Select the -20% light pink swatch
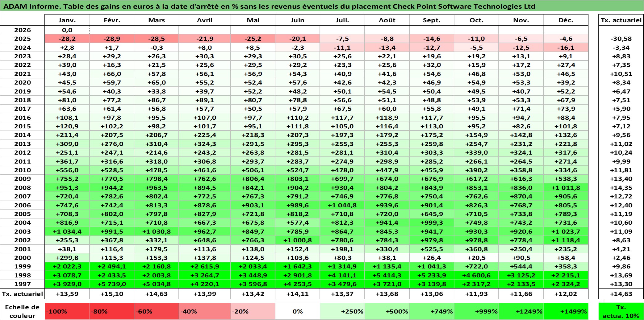The width and height of the screenshot is (644, 320). tap(253, 311)
